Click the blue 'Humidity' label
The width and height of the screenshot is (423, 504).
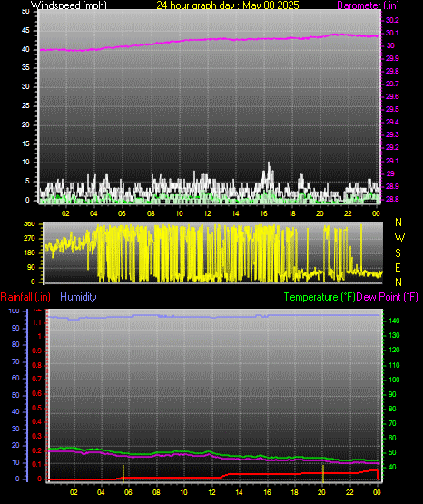tap(78, 297)
